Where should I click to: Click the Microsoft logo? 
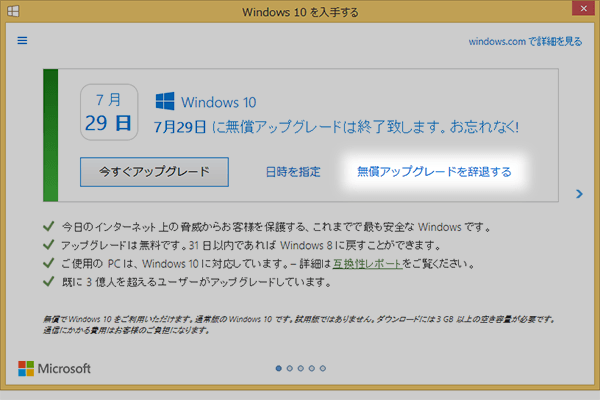coord(54,368)
